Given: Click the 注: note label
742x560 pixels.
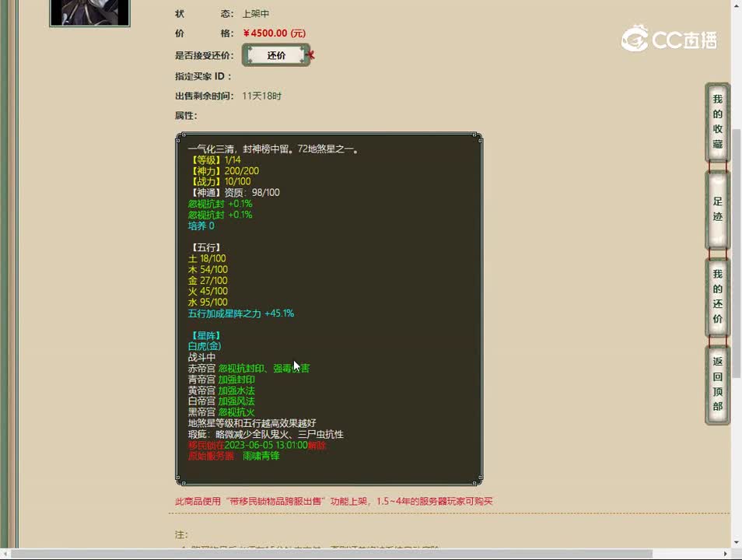Looking at the screenshot, I should [182, 534].
